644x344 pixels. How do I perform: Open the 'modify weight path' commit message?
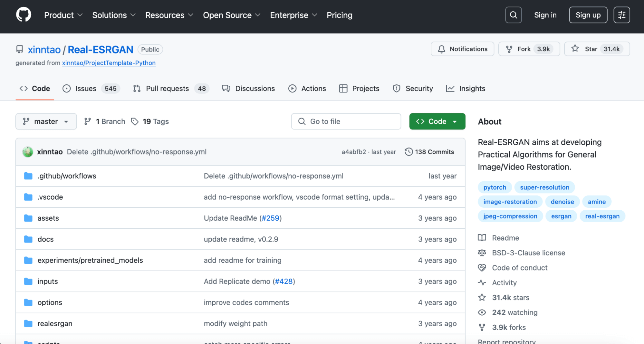pos(235,323)
